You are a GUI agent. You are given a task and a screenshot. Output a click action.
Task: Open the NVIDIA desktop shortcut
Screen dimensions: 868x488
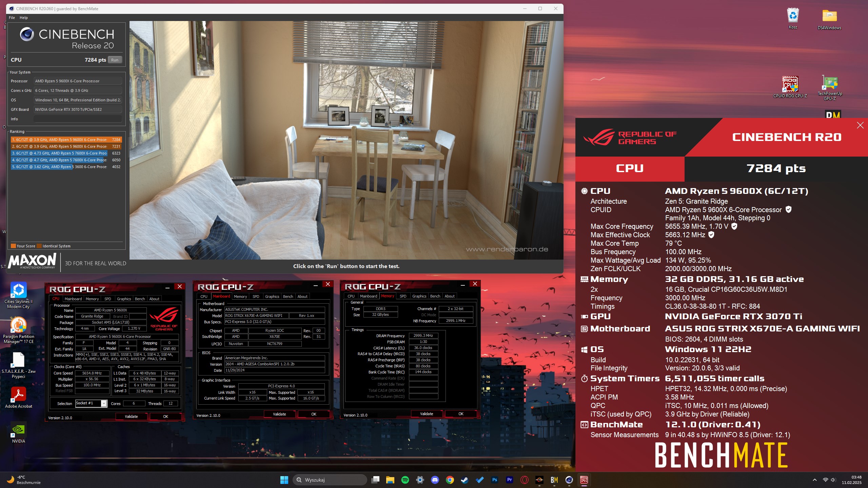click(19, 433)
